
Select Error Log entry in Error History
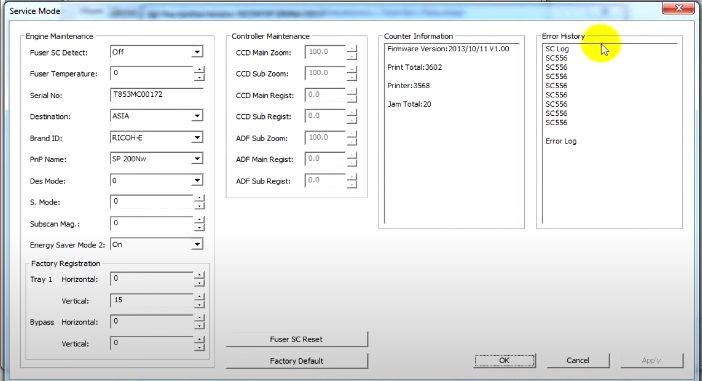(x=561, y=141)
